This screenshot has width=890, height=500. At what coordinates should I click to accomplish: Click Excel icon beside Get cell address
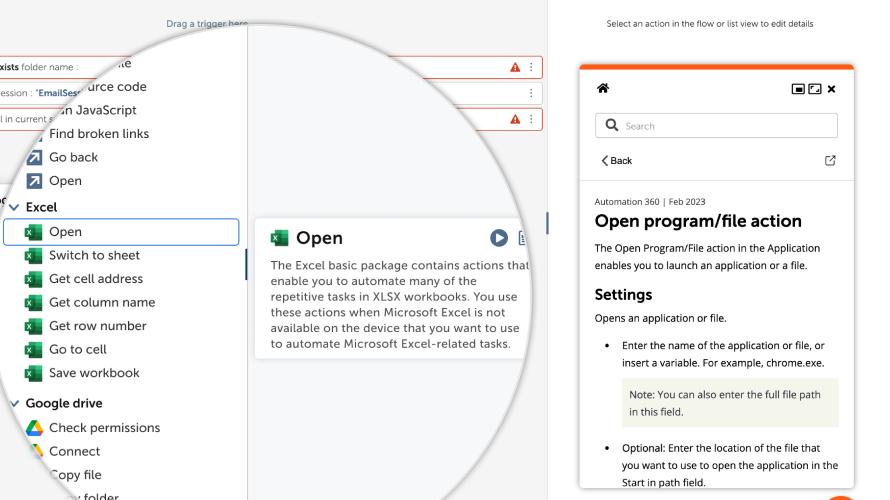[33, 279]
